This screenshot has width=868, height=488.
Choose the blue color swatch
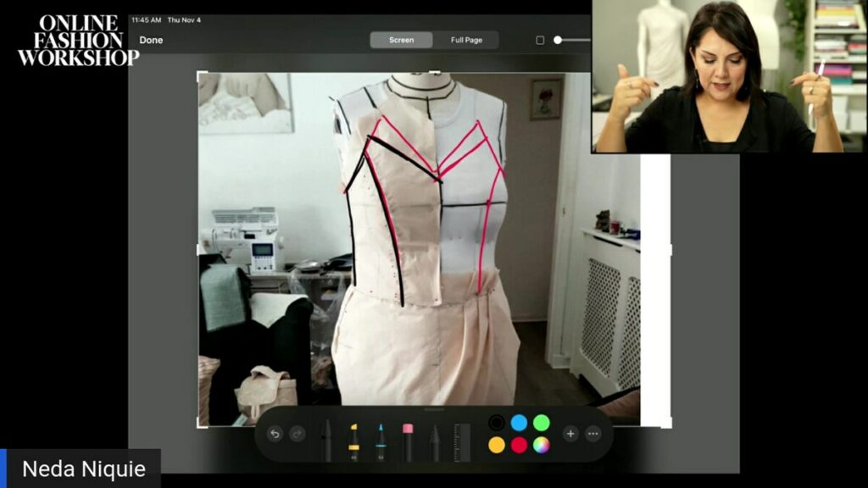(x=519, y=423)
